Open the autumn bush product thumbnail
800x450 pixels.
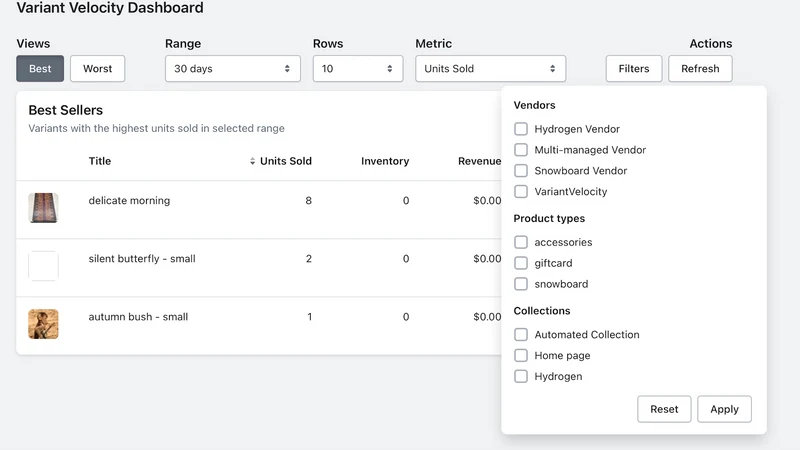pos(43,324)
